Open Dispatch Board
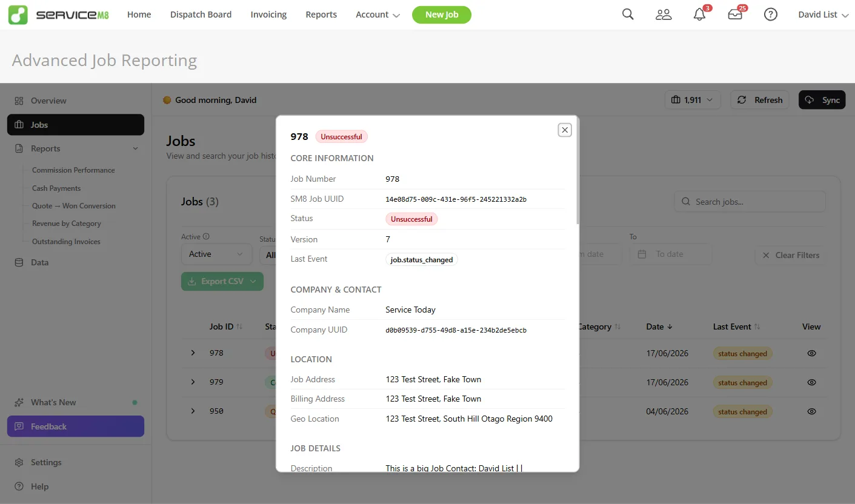This screenshot has width=855, height=504. pyautogui.click(x=201, y=15)
